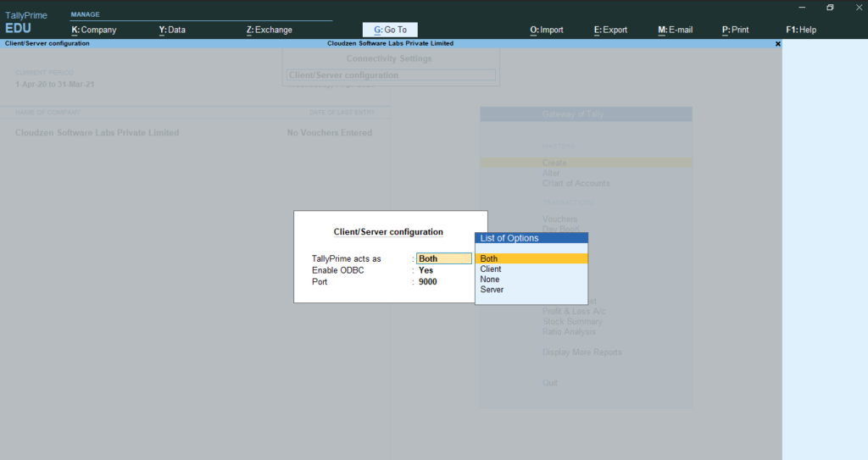Viewport: 868px width, 460px height.
Task: Click Alter in Gateway of Tally
Action: tap(551, 174)
